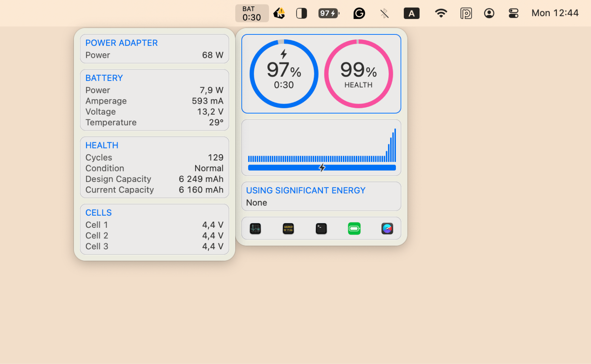Click the half-filled rectangle menu bar icon
This screenshot has height=364, width=591.
coord(302,14)
